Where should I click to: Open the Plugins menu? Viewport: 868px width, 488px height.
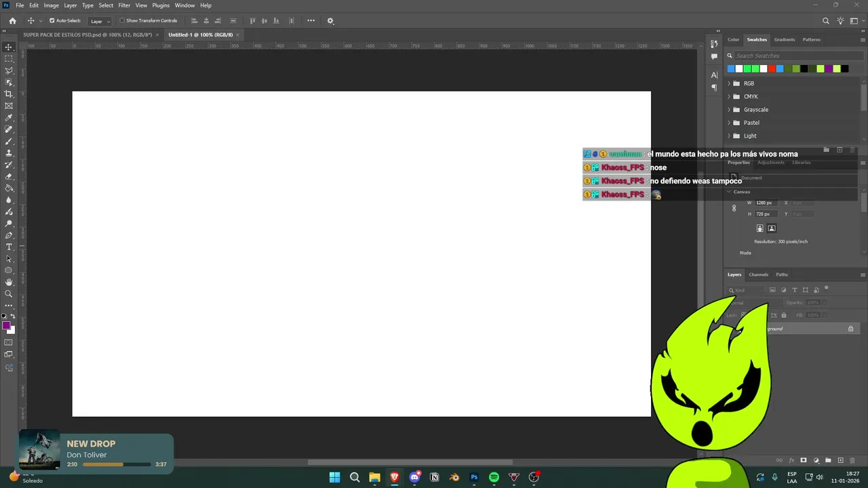point(161,5)
